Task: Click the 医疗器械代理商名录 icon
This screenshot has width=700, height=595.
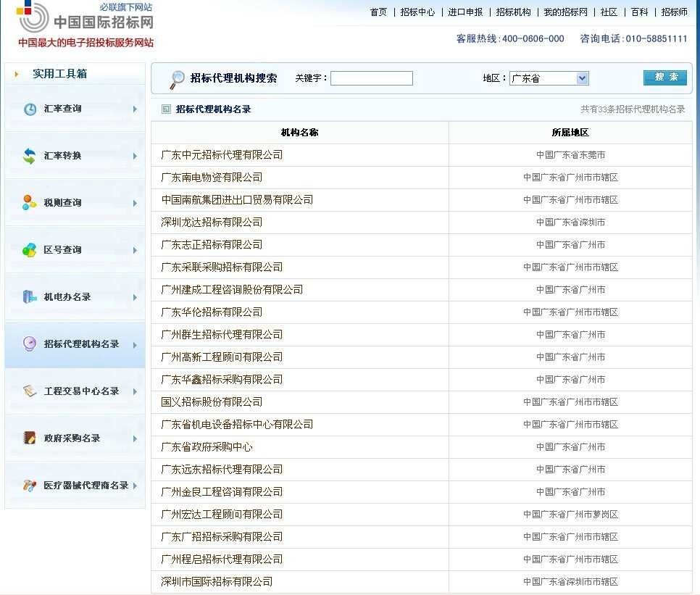Action: (x=30, y=486)
